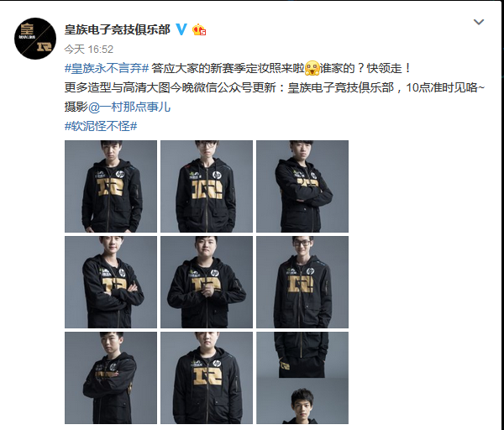Open the #软泥怪不怪# hashtag

point(101,126)
